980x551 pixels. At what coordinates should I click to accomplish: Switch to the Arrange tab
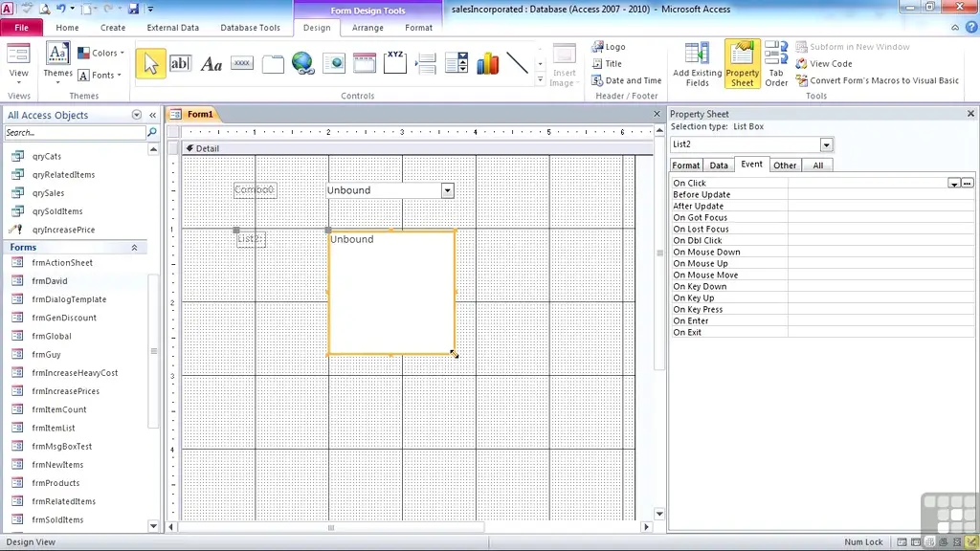(x=367, y=28)
